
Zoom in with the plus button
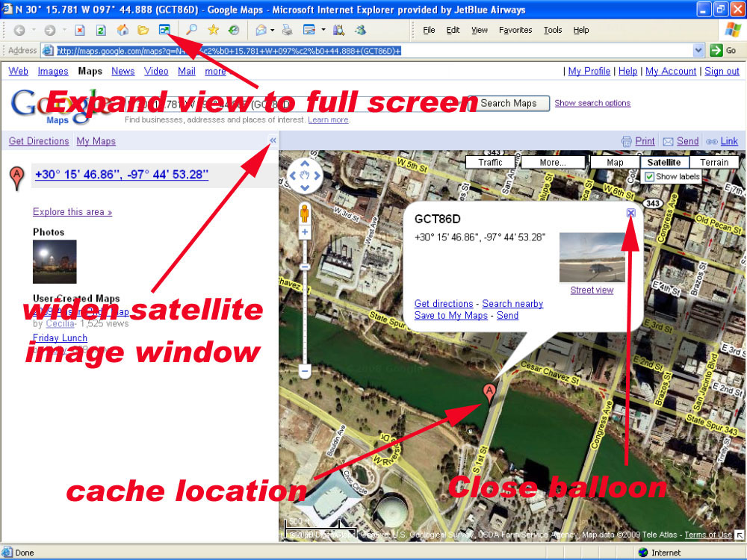(305, 232)
